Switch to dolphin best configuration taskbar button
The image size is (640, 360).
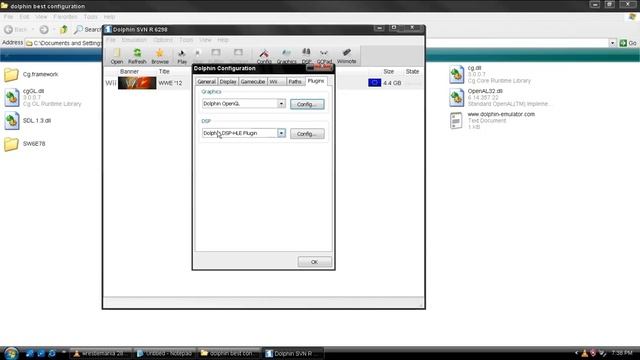click(x=229, y=353)
